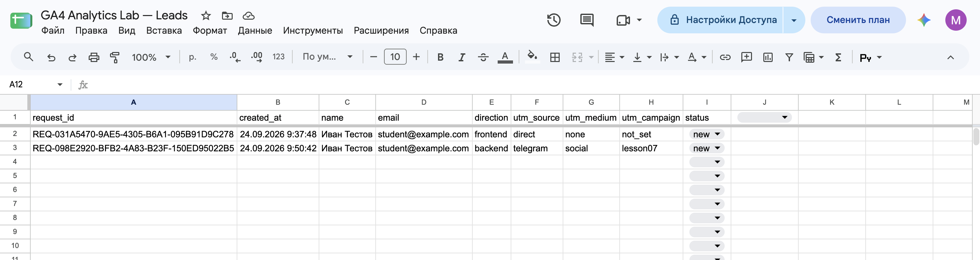Open the version history clock icon
980x260 pixels.
coord(554,20)
